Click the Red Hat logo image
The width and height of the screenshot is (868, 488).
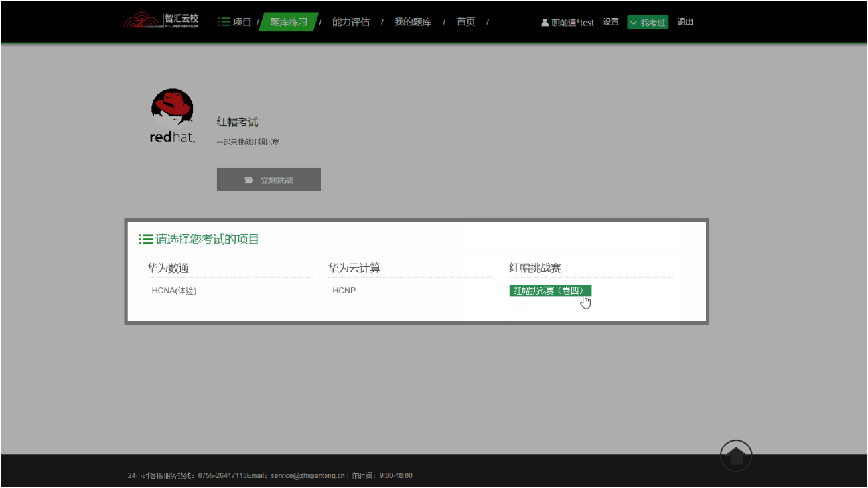[173, 117]
